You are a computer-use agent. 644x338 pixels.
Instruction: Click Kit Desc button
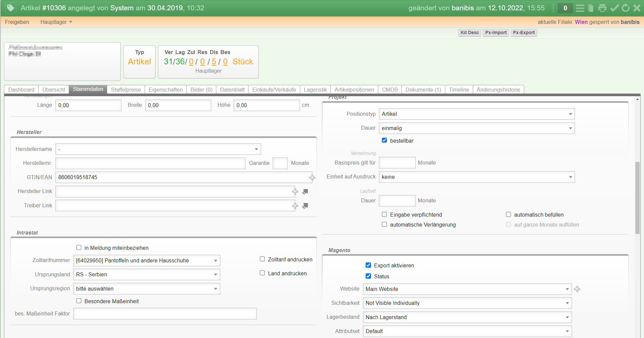coord(469,33)
